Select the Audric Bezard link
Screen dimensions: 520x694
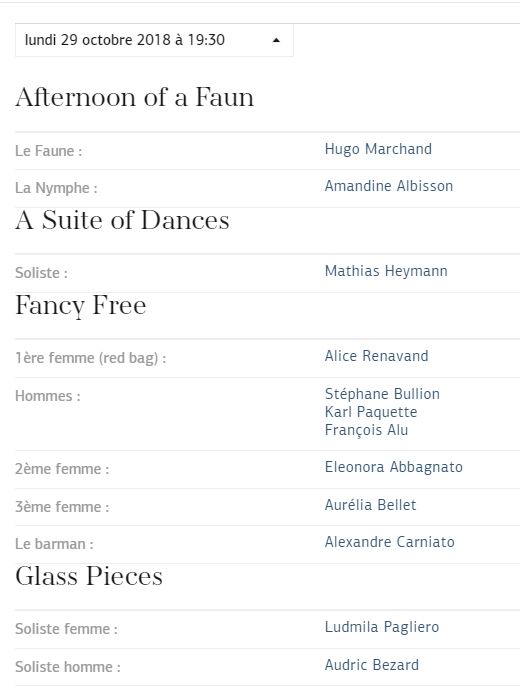371,665
